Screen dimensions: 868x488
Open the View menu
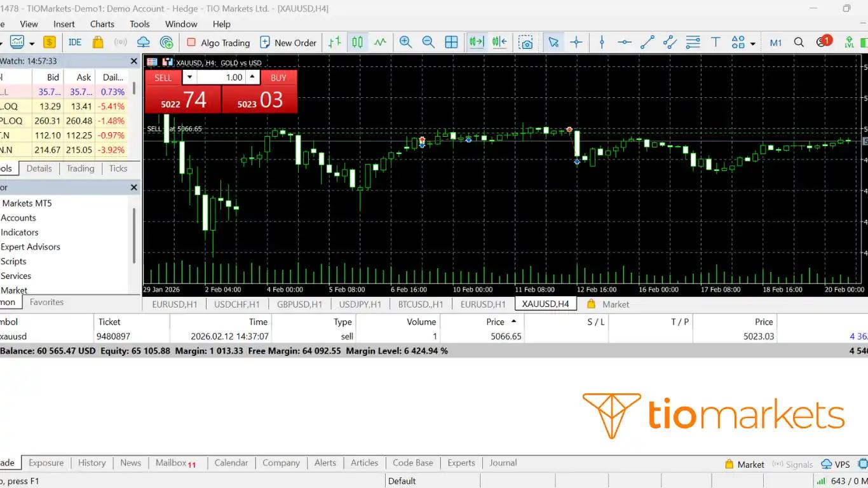coord(29,24)
